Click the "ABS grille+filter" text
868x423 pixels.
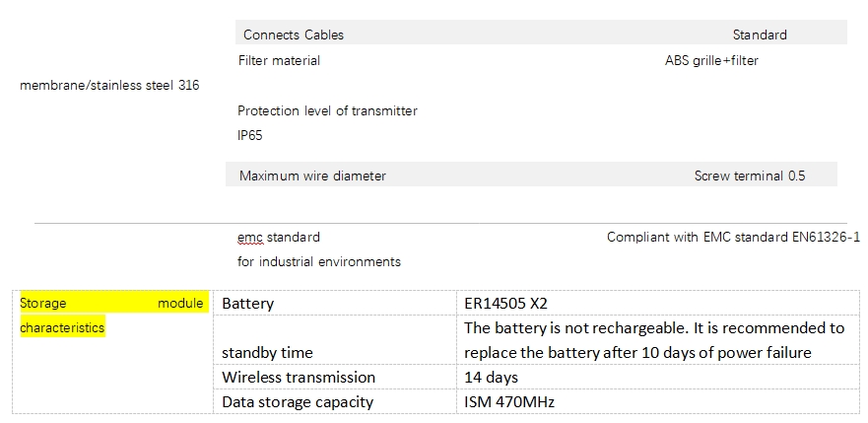[x=711, y=60]
